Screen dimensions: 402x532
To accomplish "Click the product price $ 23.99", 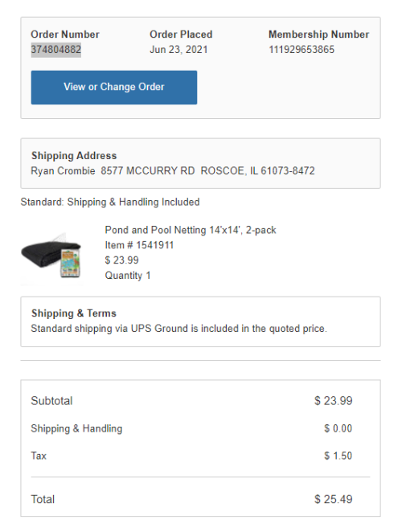I will (x=121, y=260).
